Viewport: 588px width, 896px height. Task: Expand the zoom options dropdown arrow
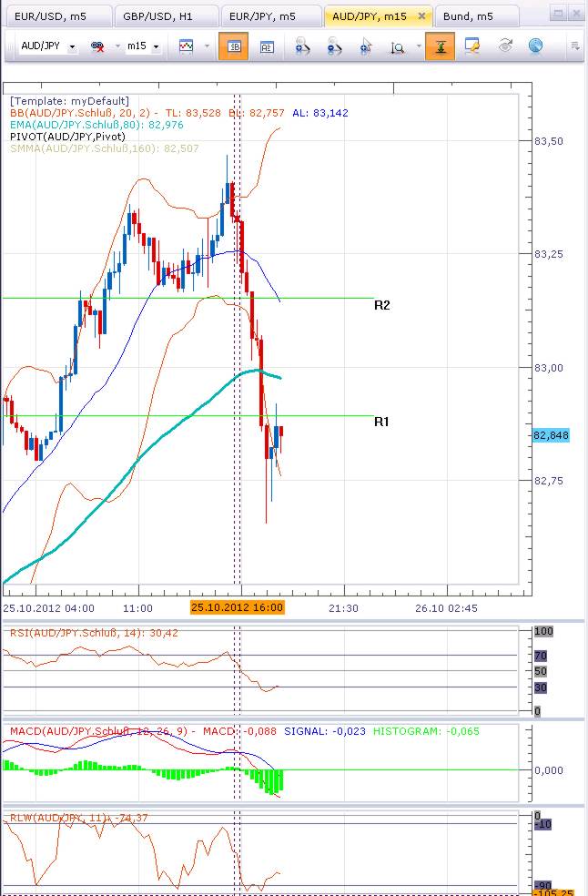[419, 46]
